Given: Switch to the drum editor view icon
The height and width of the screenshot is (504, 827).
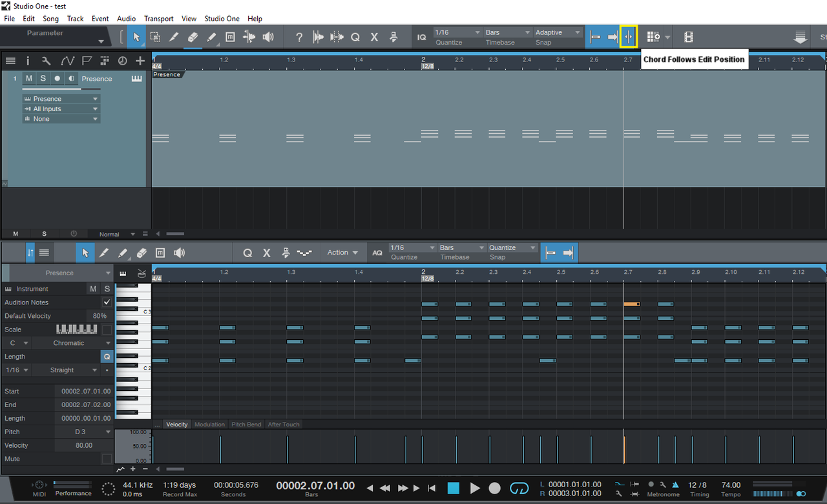Looking at the screenshot, I should [141, 273].
